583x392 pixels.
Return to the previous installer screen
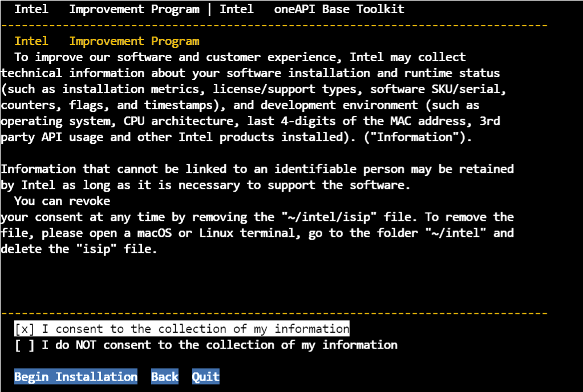[x=164, y=377]
